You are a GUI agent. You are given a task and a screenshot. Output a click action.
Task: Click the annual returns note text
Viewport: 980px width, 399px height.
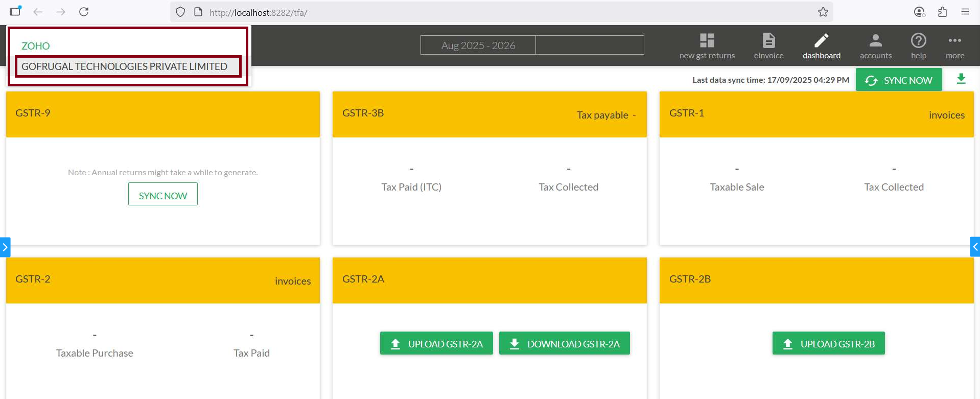point(163,172)
